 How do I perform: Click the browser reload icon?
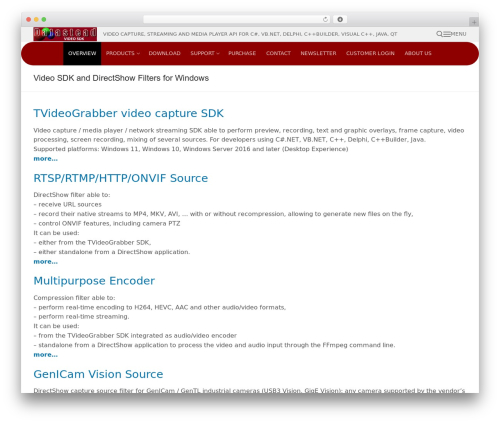[x=325, y=19]
